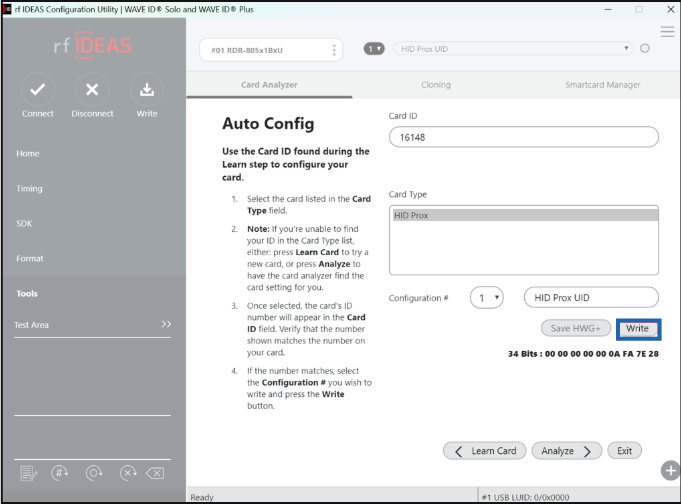Click the round plus icon
The image size is (681, 504).
[x=670, y=471]
